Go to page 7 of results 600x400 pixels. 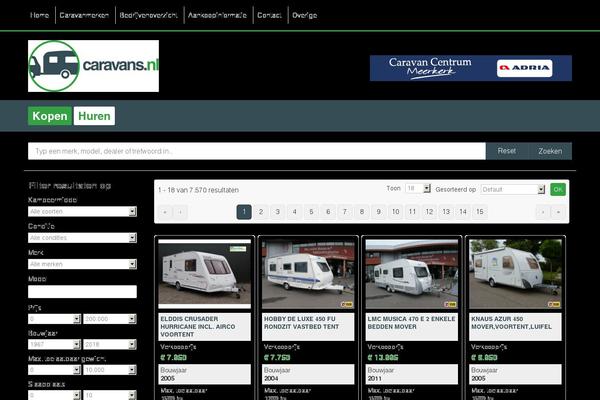345,212
